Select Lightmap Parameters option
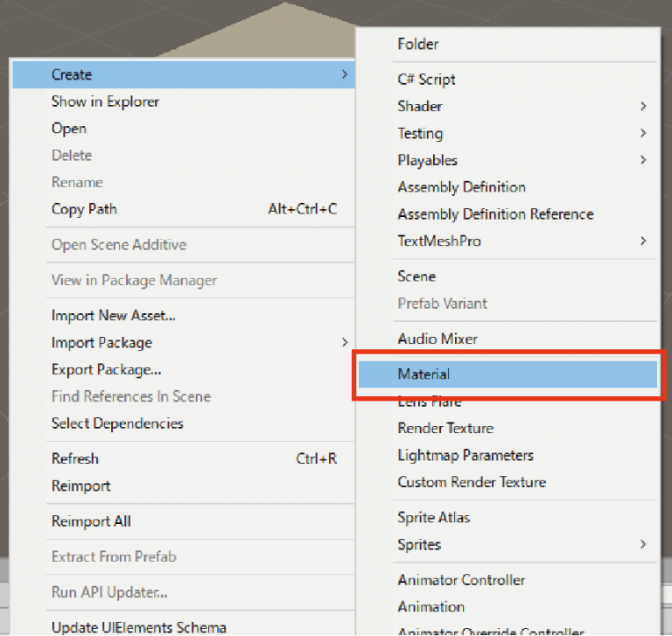 (x=465, y=456)
